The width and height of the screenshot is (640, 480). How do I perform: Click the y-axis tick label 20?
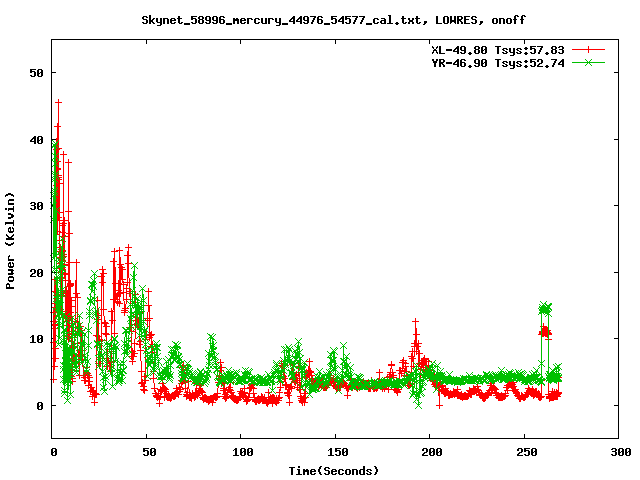[x=36, y=273]
